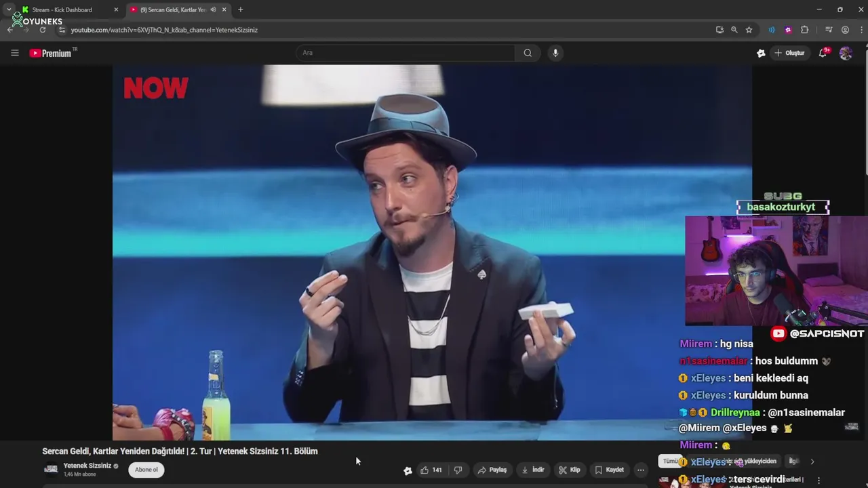
Task: Click the browser address bar URL
Action: click(x=164, y=30)
